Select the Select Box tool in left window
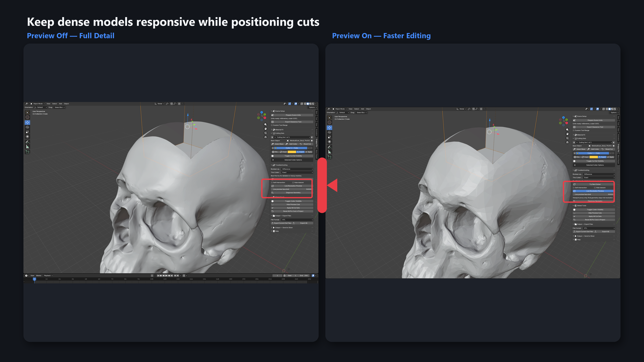Viewport: 644px width, 362px height. (x=28, y=113)
